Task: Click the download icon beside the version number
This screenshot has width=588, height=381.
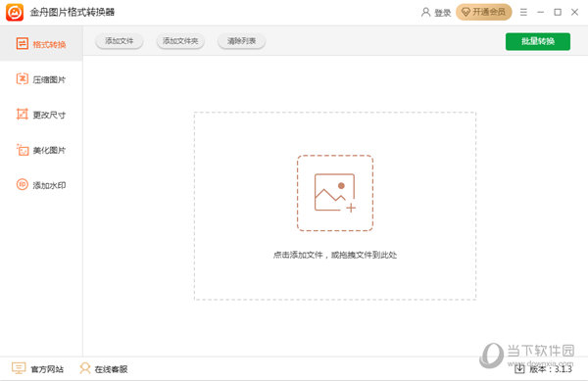Action: [519, 369]
